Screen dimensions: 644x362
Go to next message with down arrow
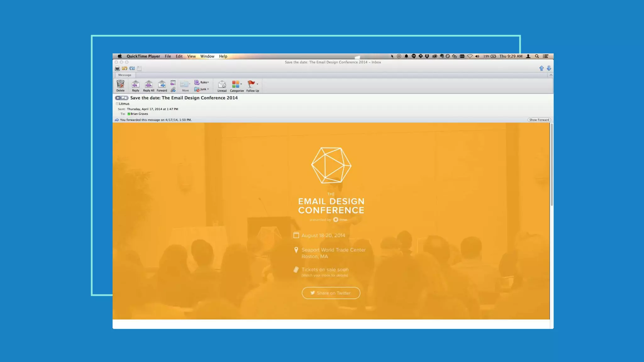tap(549, 68)
